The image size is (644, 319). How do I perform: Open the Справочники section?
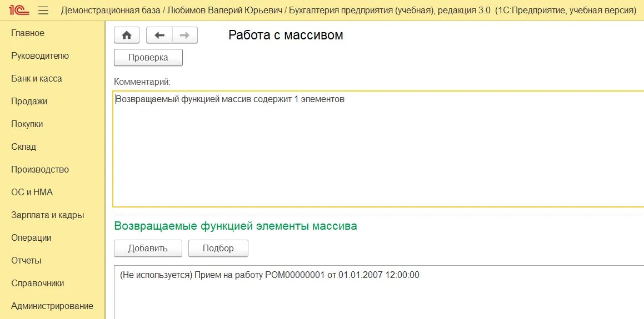(38, 283)
